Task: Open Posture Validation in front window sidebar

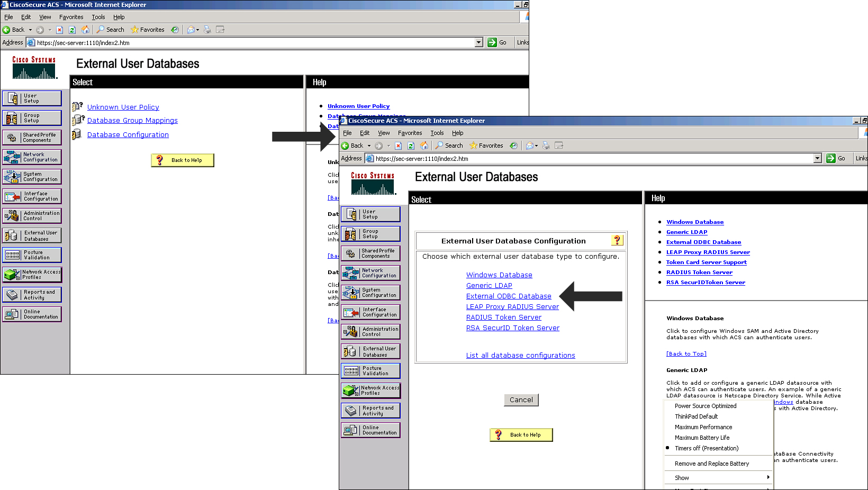Action: tap(370, 371)
